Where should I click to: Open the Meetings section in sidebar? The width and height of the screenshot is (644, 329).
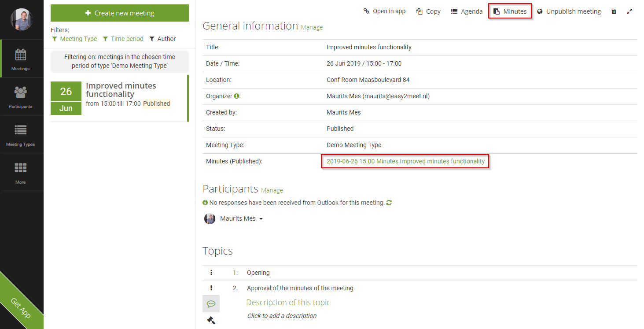21,59
